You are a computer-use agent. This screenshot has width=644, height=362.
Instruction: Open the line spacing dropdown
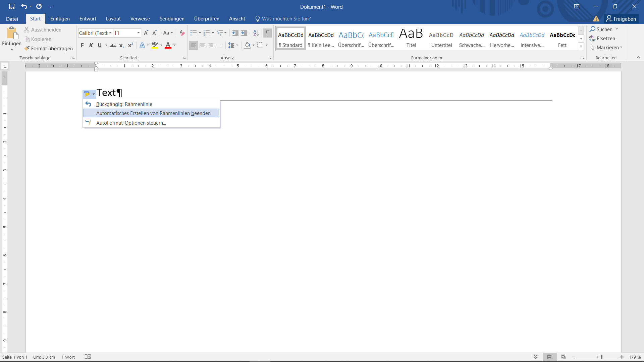click(x=233, y=45)
